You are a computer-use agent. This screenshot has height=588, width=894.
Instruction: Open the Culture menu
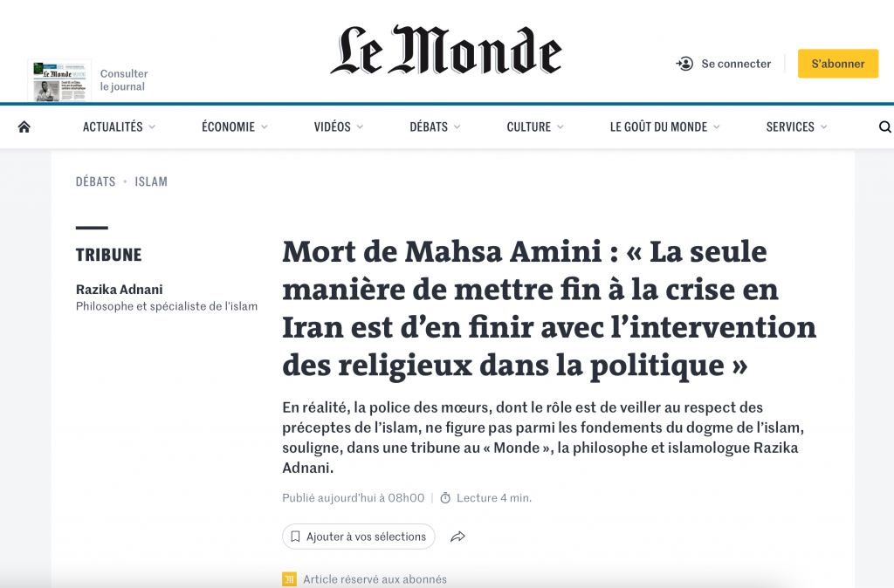535,127
